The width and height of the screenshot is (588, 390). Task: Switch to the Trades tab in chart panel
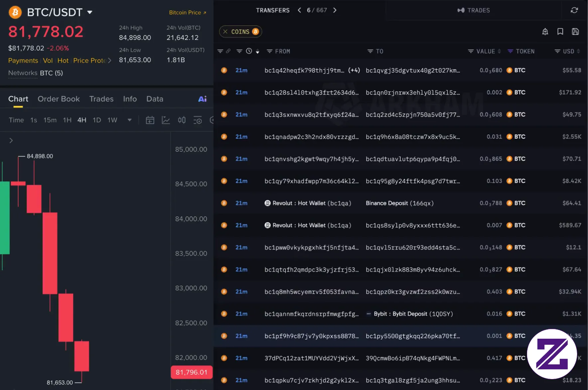coord(101,99)
